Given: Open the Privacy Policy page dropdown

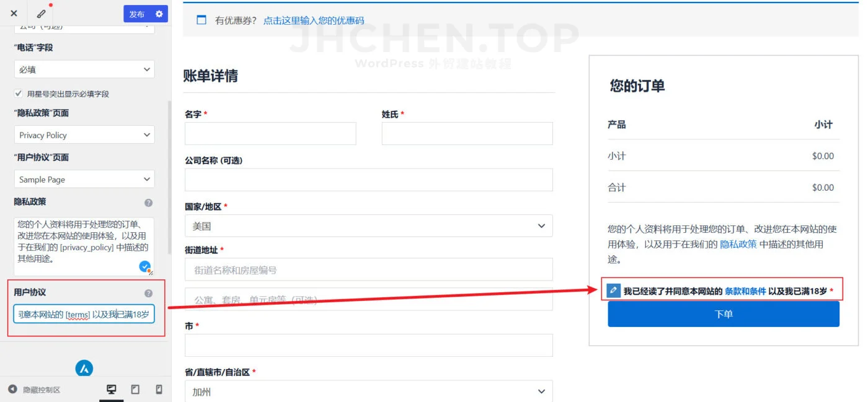Looking at the screenshot, I should point(84,135).
